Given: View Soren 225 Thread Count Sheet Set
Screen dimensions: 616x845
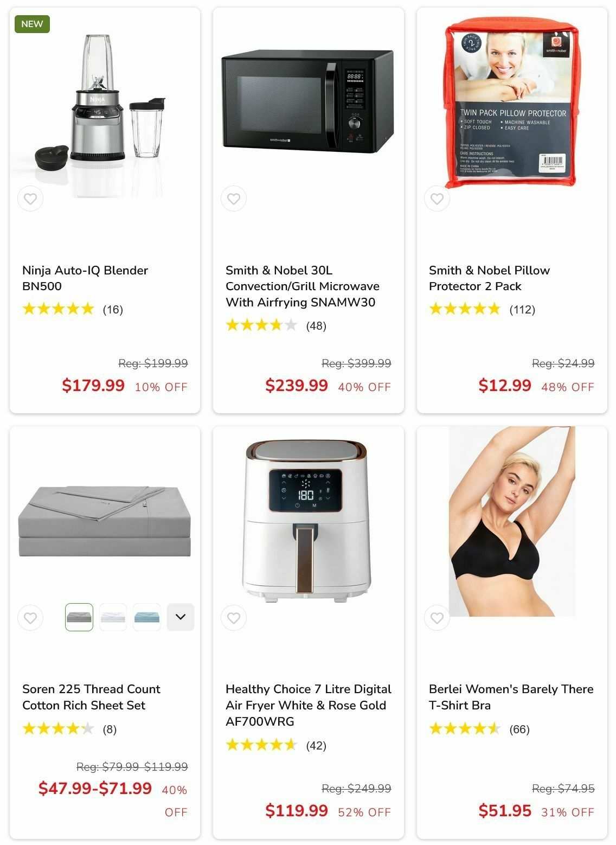Looking at the screenshot, I should click(91, 697).
